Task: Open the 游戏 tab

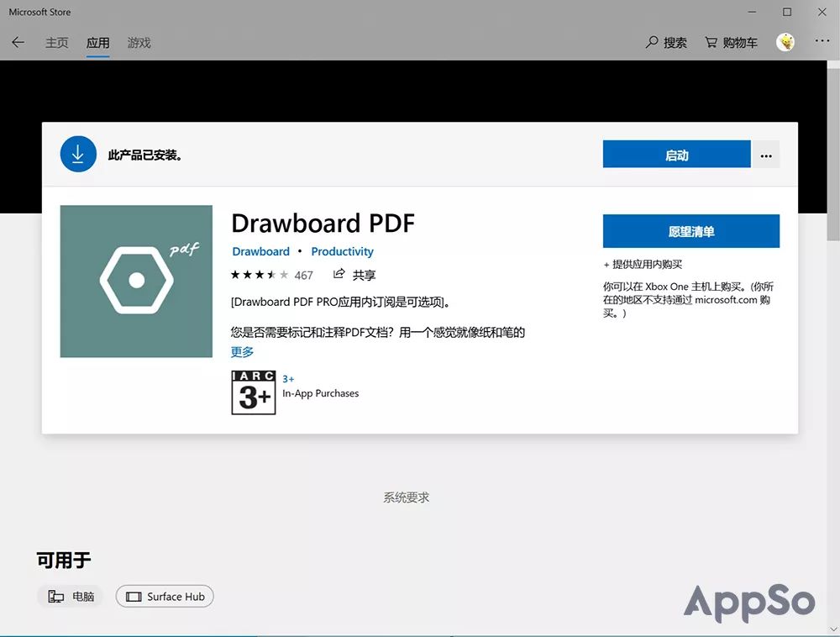Action: pyautogui.click(x=139, y=42)
